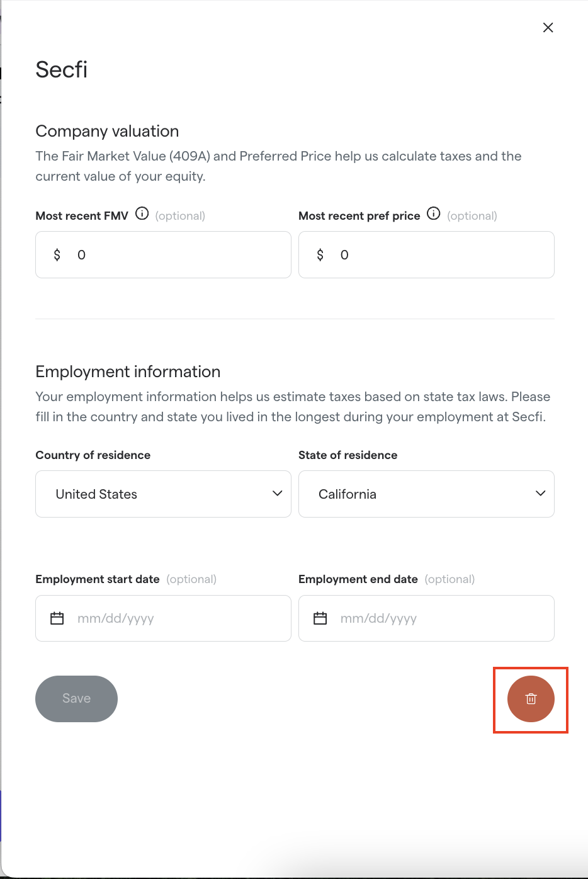
Task: Expand the chevron next to United States
Action: [277, 494]
